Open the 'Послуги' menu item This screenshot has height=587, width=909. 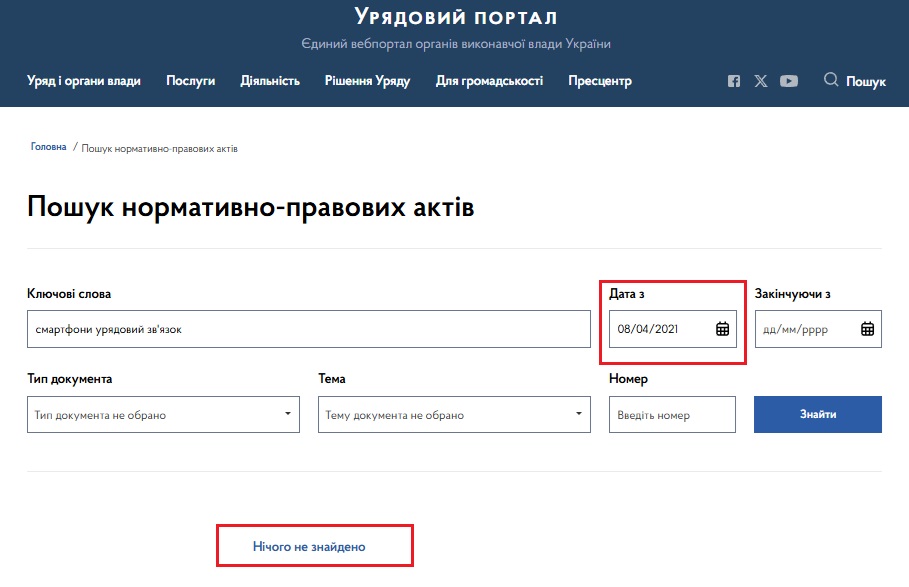[x=191, y=81]
